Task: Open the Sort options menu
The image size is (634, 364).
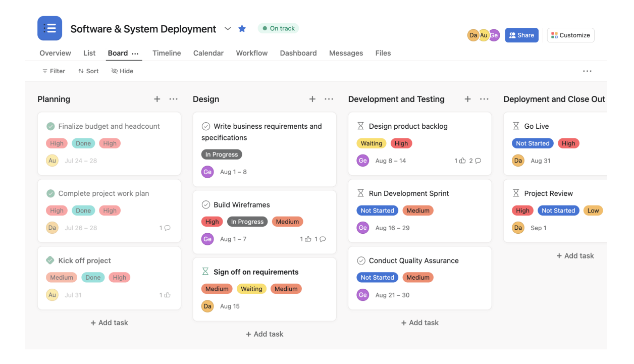Action: click(88, 71)
